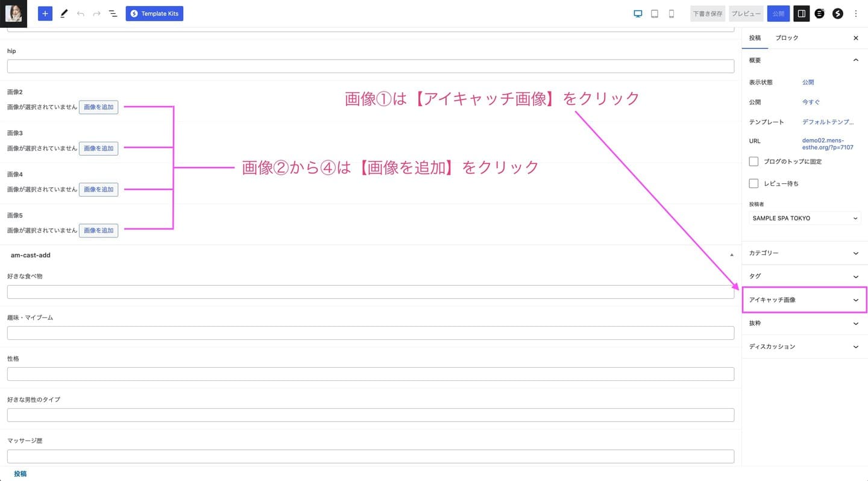Click 画像を追加 button for 画像2
The height and width of the screenshot is (481, 868).
coord(98,107)
